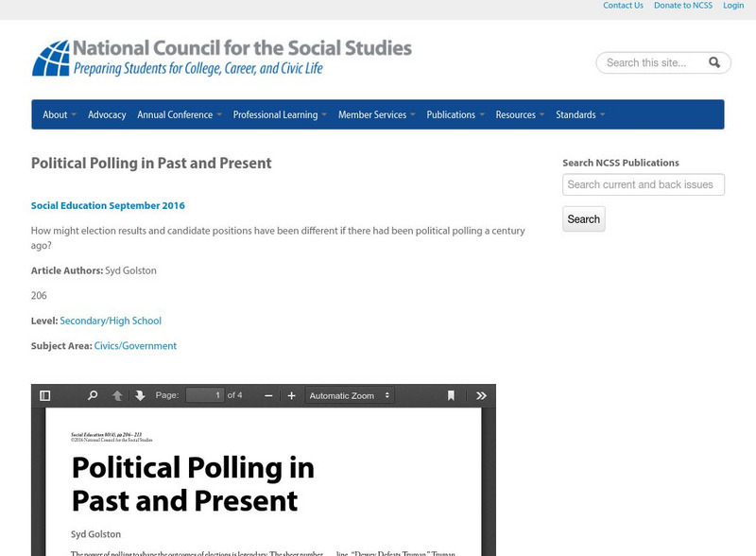
Task: Follow the Donate to NCSS link
Action: pyautogui.click(x=683, y=6)
